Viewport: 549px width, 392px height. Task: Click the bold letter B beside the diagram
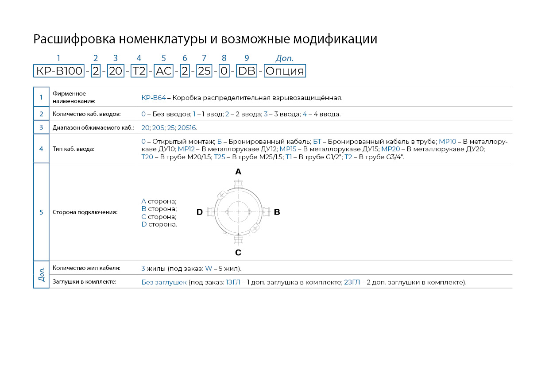pyautogui.click(x=277, y=212)
